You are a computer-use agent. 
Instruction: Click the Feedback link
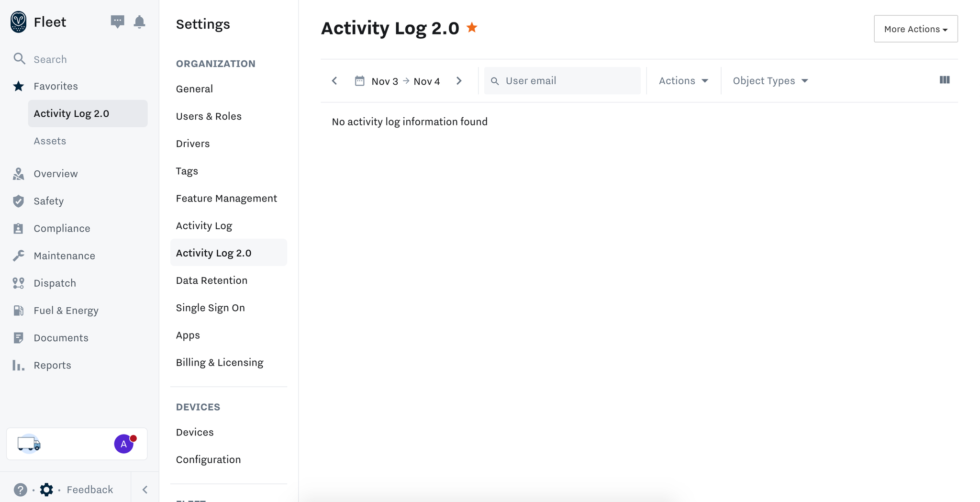[x=90, y=490]
